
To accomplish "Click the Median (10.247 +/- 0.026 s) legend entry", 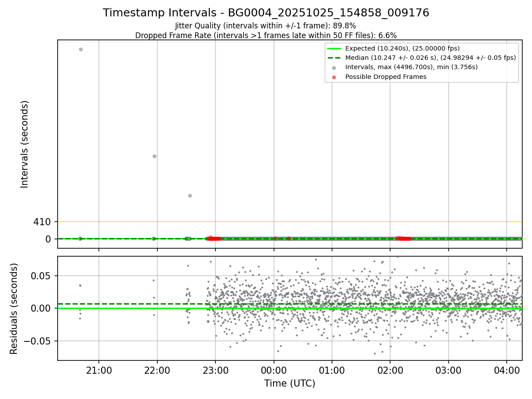I will coord(430,58).
